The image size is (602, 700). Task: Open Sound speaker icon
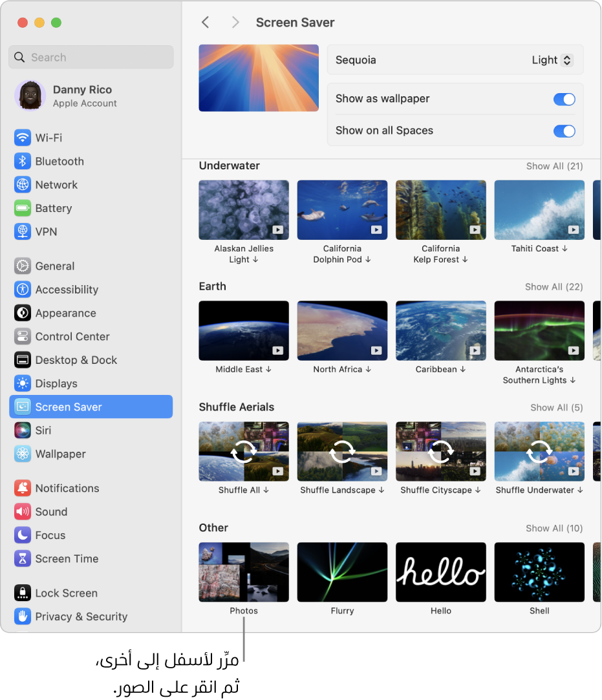[23, 512]
